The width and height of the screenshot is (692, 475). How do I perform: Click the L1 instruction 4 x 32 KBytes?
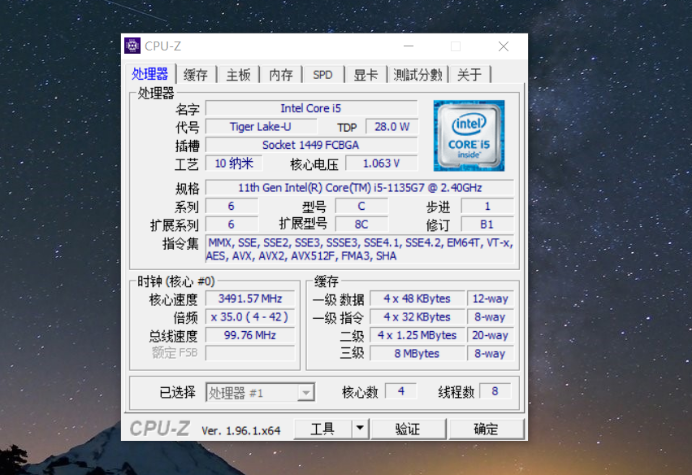[417, 317]
